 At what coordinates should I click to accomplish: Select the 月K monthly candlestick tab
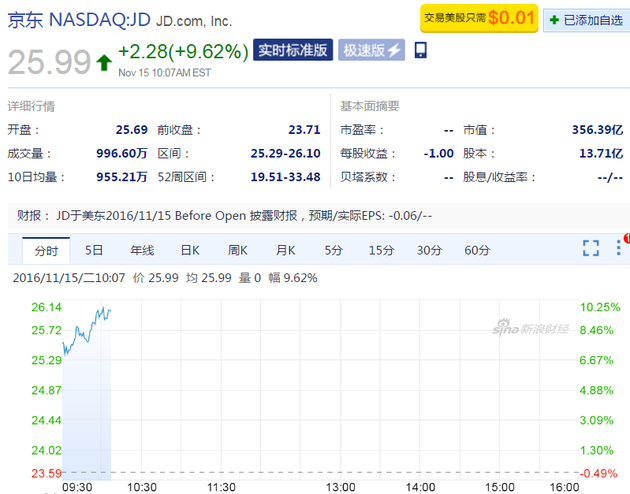[x=285, y=250]
